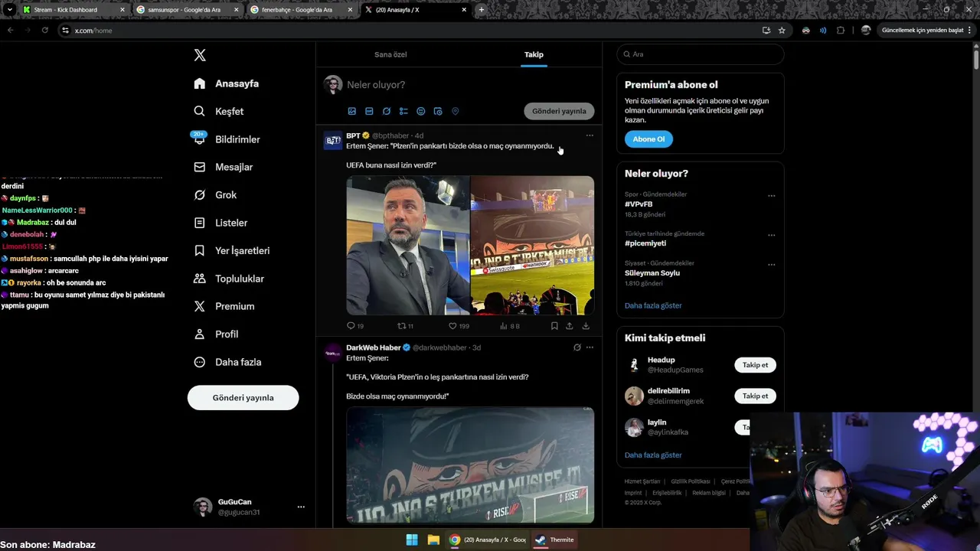Open Grok from sidebar
Viewport: 980px width, 551px height.
(x=215, y=195)
